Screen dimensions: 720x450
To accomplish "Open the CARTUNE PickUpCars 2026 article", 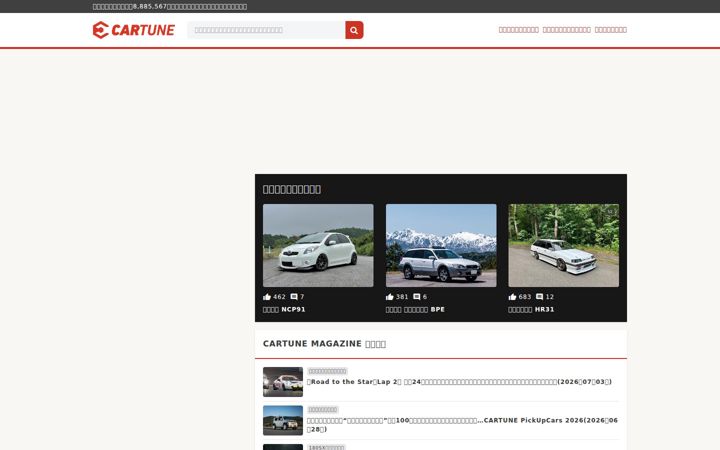I will pyautogui.click(x=462, y=425).
